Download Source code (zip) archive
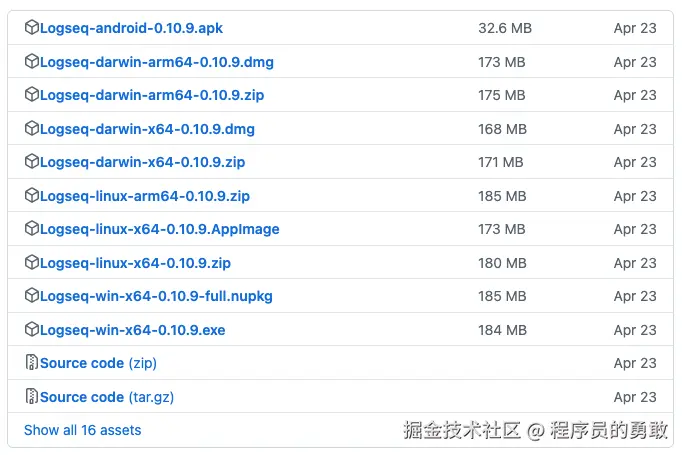 tap(98, 363)
